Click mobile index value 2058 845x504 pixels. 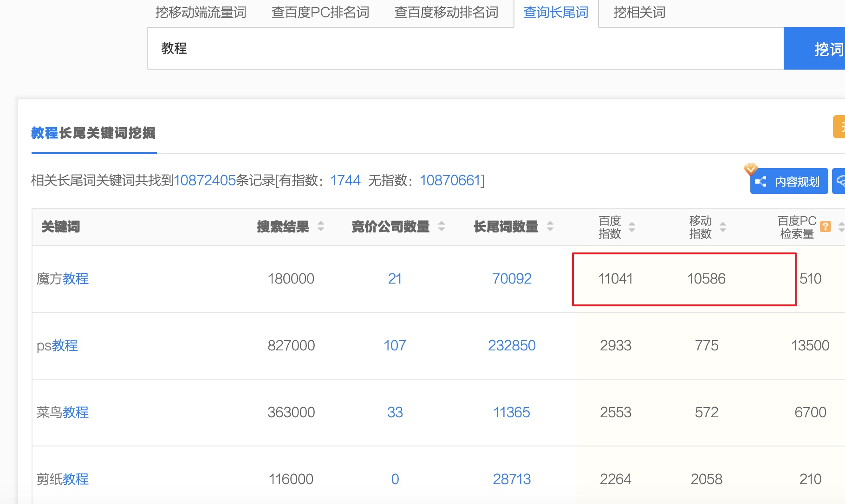click(707, 479)
